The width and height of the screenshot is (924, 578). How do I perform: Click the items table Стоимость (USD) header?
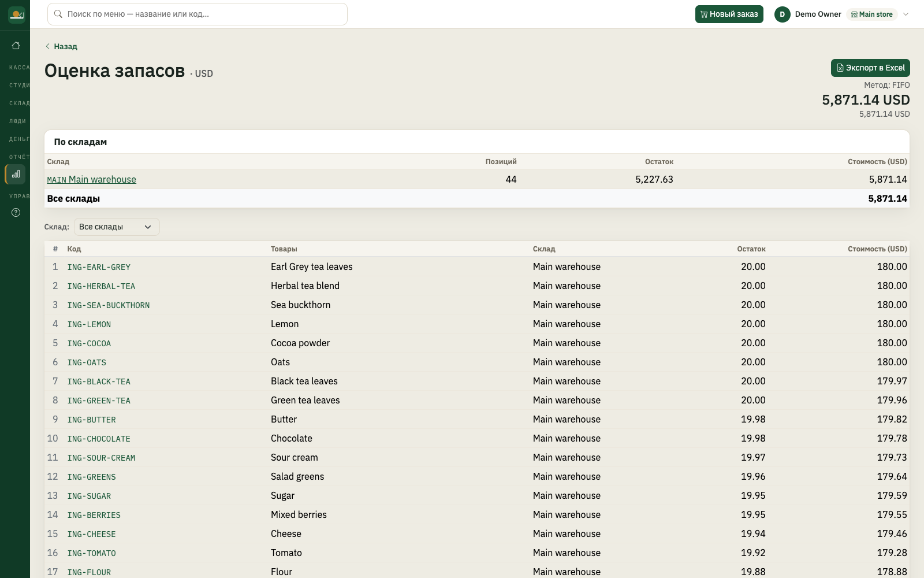point(877,249)
